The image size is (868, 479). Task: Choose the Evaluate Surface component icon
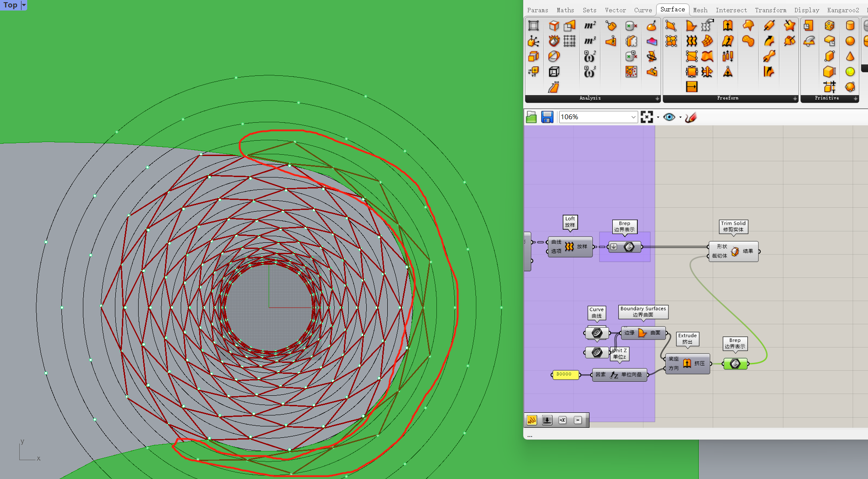pos(652,25)
